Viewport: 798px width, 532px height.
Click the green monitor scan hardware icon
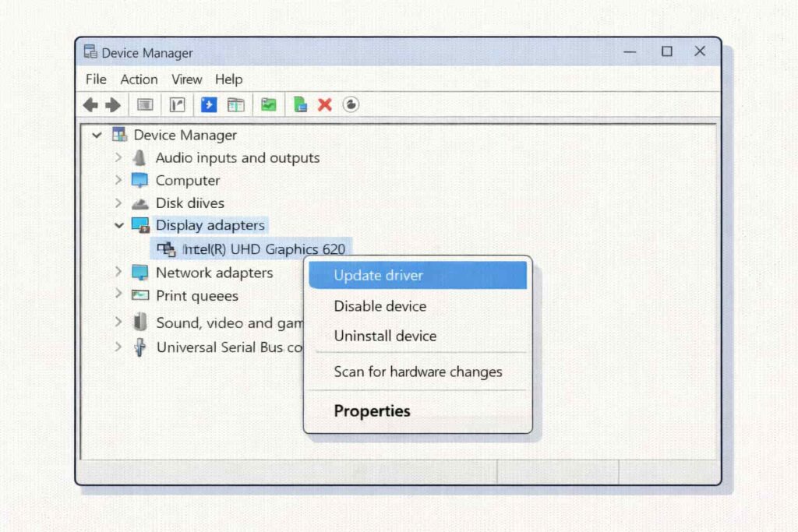point(269,104)
